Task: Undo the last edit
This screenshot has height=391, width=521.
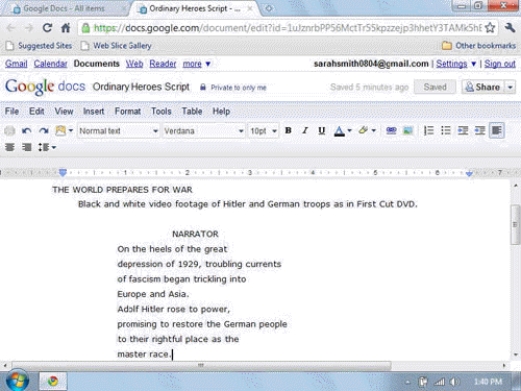Action: (x=27, y=131)
